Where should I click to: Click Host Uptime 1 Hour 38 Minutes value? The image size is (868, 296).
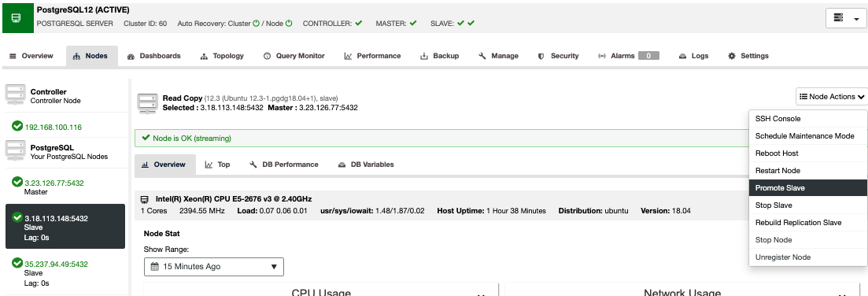pos(516,211)
